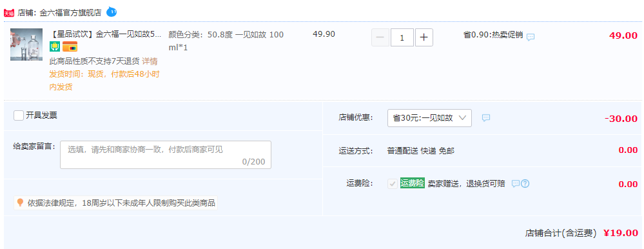Click the 给卖家留言 message text box
Viewport: 644px width, 249px height.
pos(166,154)
